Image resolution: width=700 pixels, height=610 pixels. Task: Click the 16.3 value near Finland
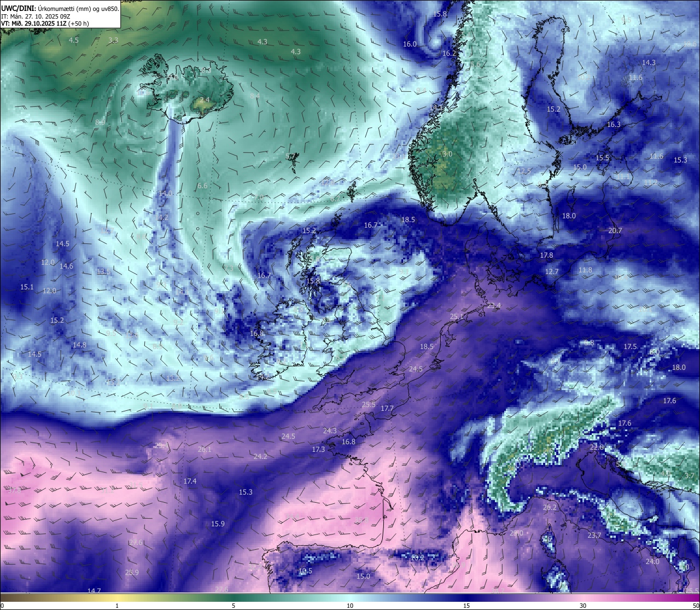tap(614, 125)
